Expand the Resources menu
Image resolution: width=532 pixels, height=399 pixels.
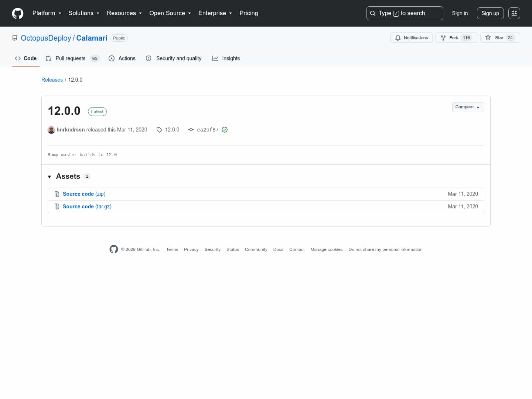tap(125, 13)
